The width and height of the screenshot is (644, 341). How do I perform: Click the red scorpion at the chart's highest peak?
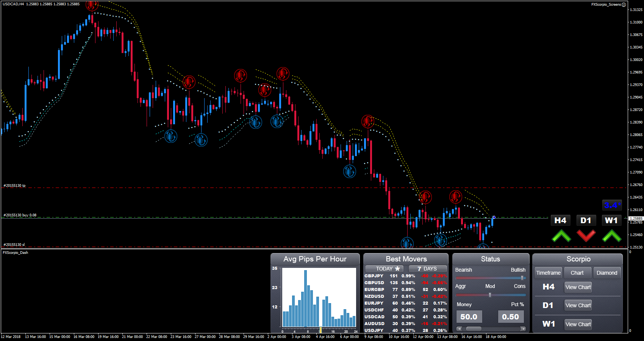tap(92, 5)
